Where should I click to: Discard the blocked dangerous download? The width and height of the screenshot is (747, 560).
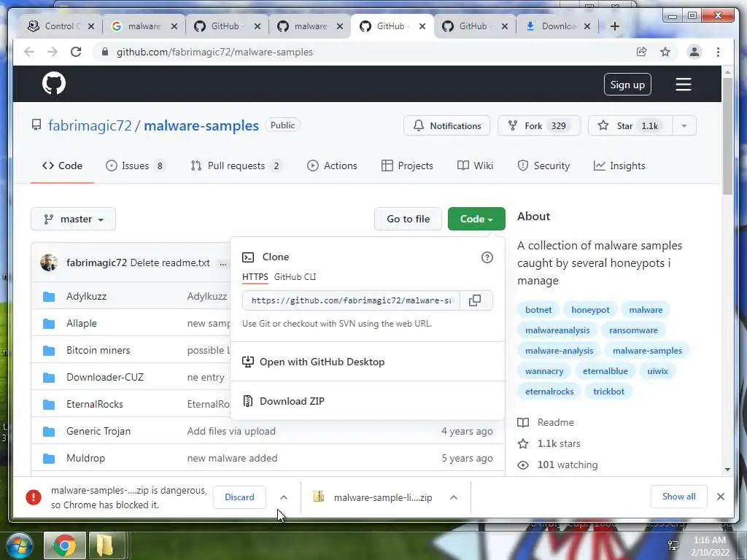[x=239, y=497]
